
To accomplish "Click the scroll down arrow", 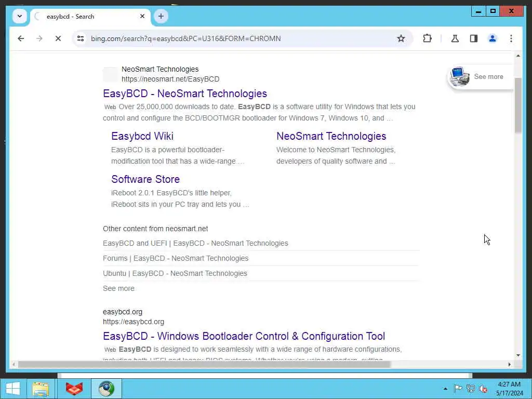I will (518, 355).
